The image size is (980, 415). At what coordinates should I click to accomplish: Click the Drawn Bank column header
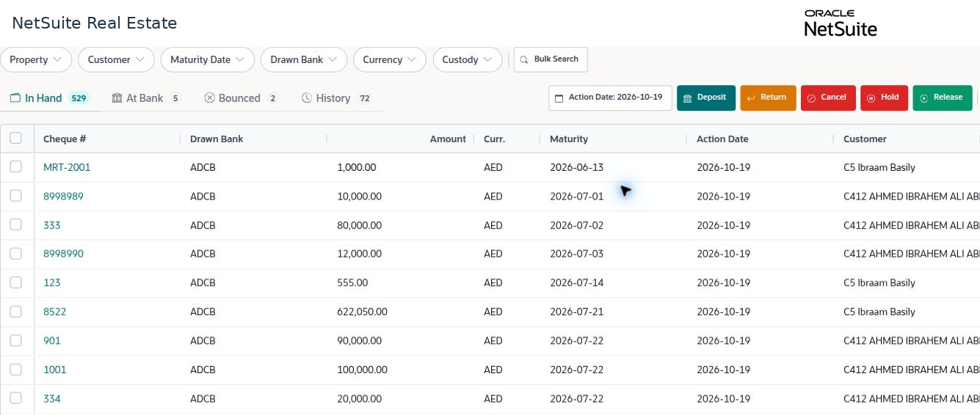(x=217, y=139)
